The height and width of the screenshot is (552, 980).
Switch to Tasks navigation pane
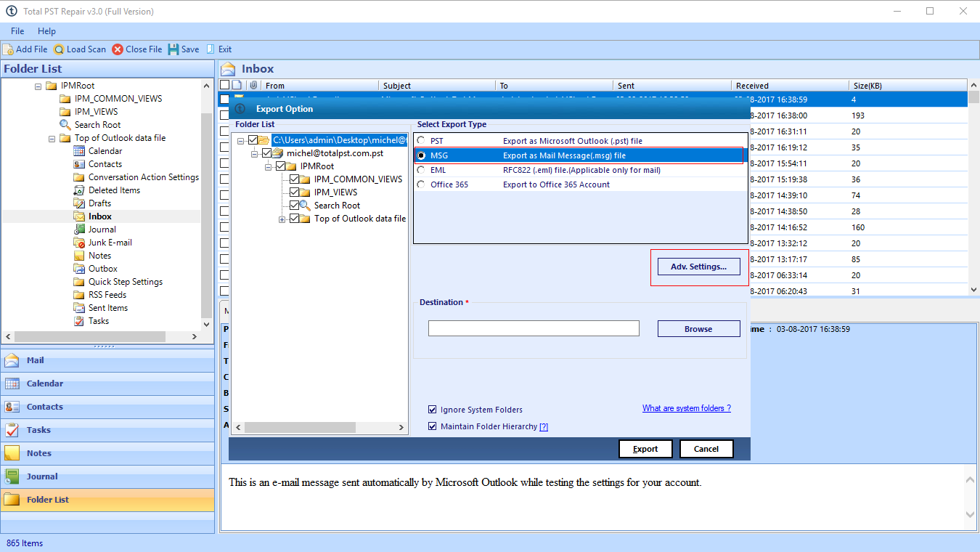[x=107, y=430]
